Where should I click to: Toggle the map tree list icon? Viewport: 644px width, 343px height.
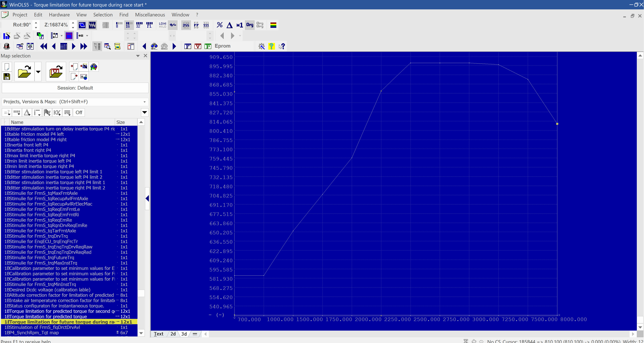(97, 46)
